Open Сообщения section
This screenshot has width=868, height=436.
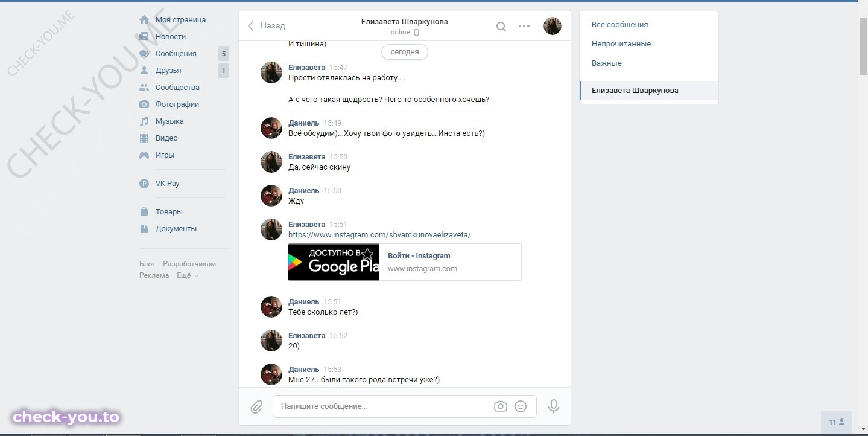177,54
